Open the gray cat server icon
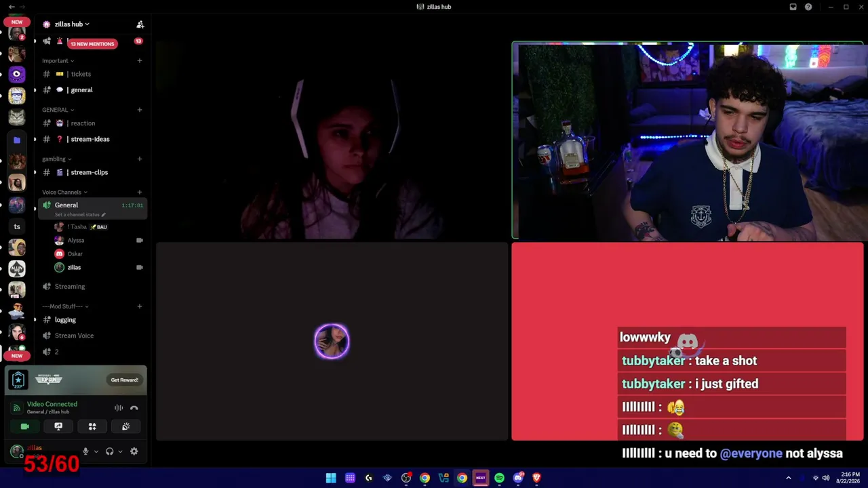Screen dimensions: 868x488 pyautogui.click(x=17, y=117)
